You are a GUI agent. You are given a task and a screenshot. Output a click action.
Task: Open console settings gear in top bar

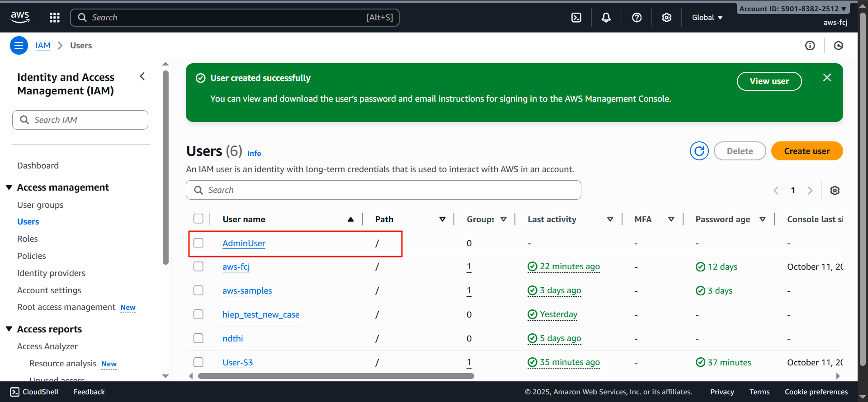pyautogui.click(x=667, y=18)
